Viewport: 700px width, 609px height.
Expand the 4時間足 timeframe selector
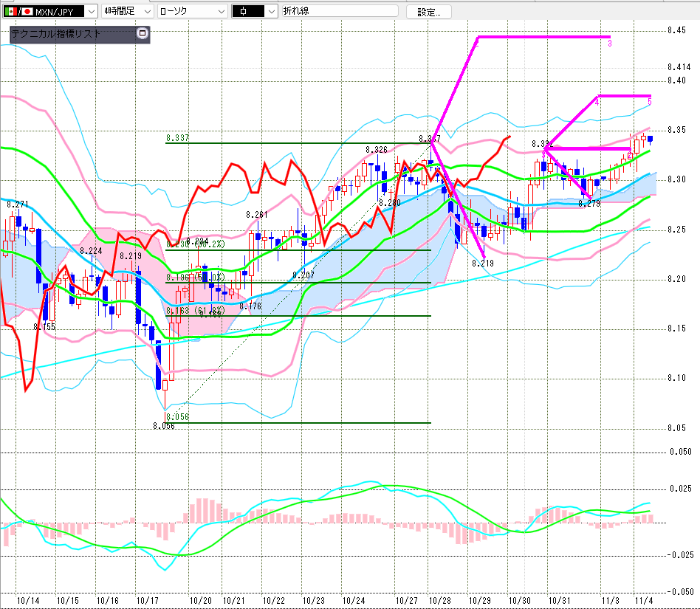pos(146,11)
